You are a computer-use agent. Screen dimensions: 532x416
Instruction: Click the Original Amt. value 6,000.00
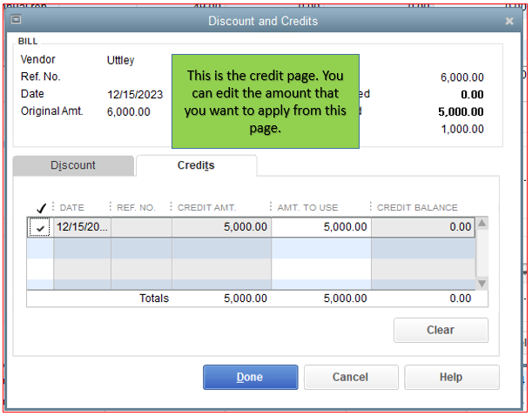coord(128,112)
